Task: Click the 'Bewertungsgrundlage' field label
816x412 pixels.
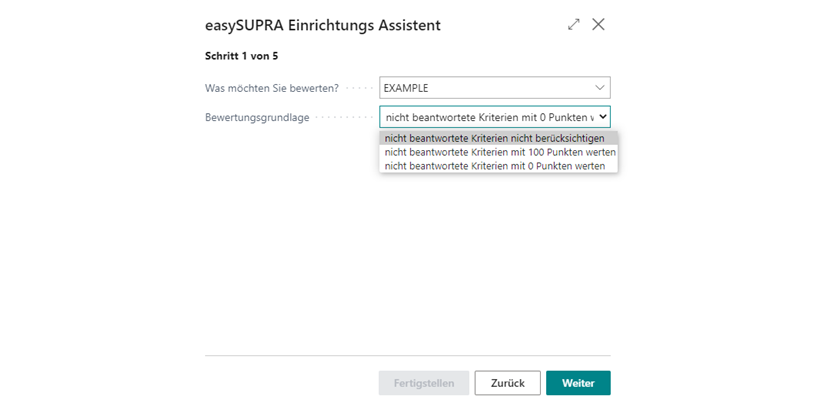Action: [257, 118]
